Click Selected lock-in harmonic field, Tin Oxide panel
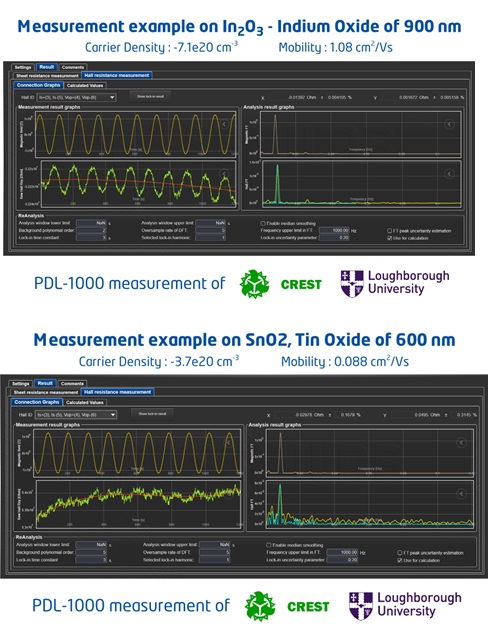The image size is (489, 636). (x=215, y=560)
